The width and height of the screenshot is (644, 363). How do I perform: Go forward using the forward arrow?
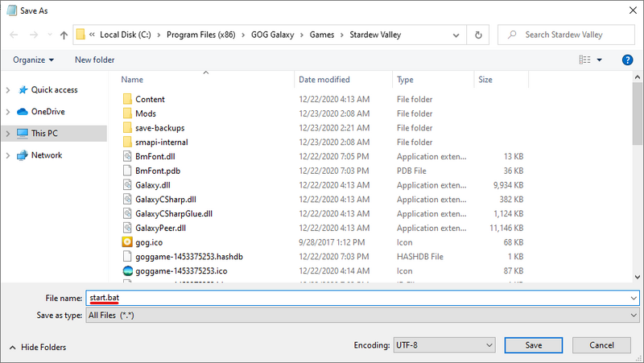coord(34,35)
